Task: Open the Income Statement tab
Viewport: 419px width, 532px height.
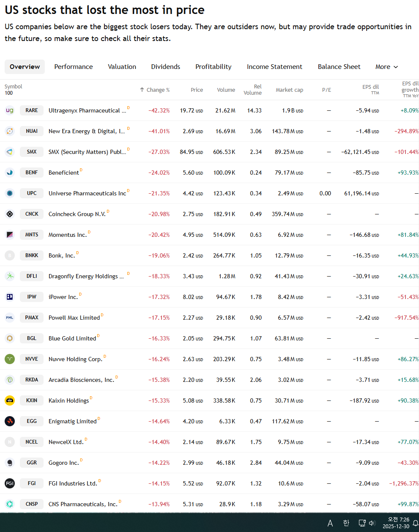Action: (x=274, y=67)
